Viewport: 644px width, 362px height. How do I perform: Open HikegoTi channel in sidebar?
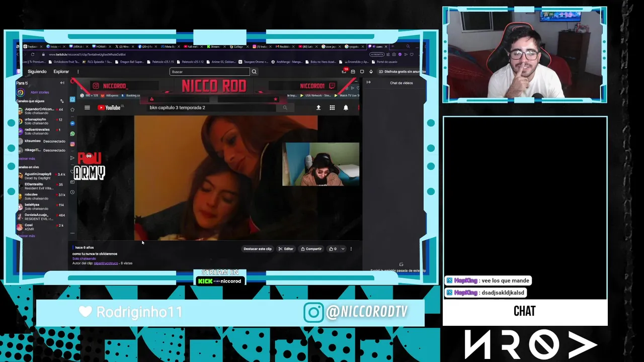click(x=41, y=150)
